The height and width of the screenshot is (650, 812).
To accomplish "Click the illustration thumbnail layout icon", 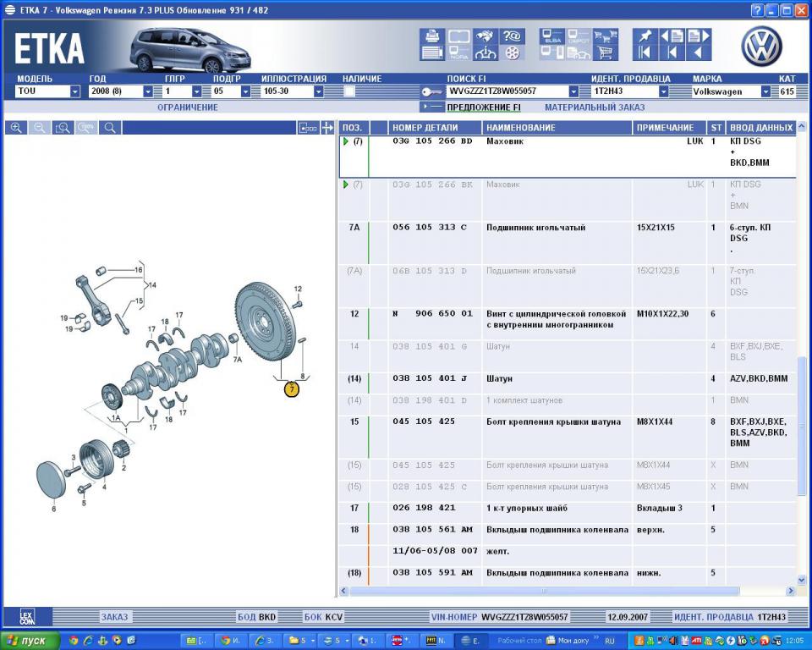I will 308,128.
